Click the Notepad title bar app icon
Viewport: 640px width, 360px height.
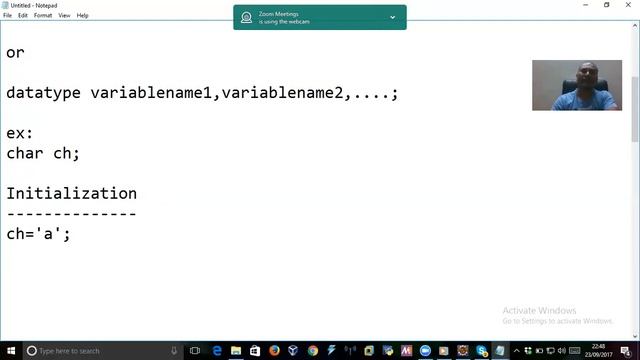(5, 5)
